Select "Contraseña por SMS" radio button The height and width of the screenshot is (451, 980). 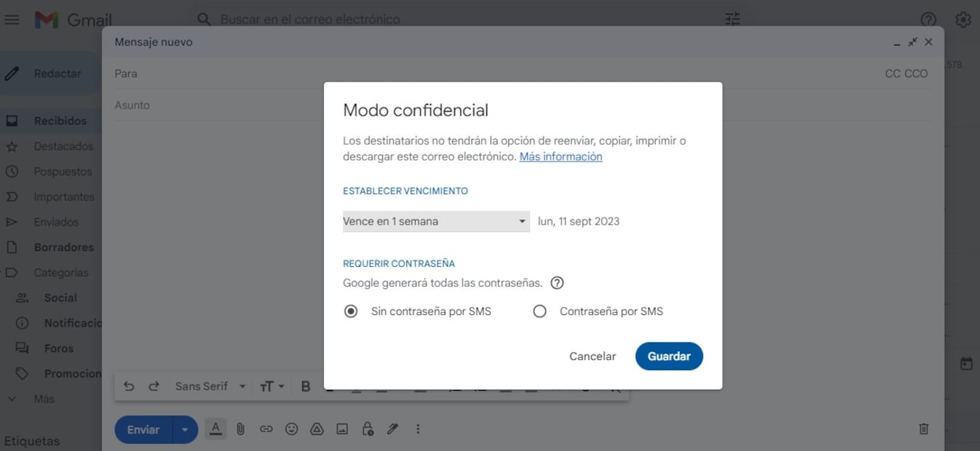pyautogui.click(x=540, y=311)
